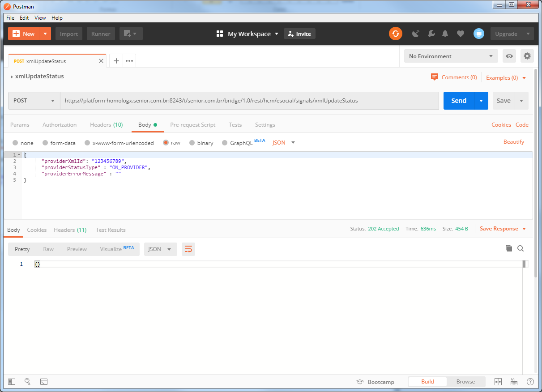
Task: Open the View menu
Action: tap(40, 18)
